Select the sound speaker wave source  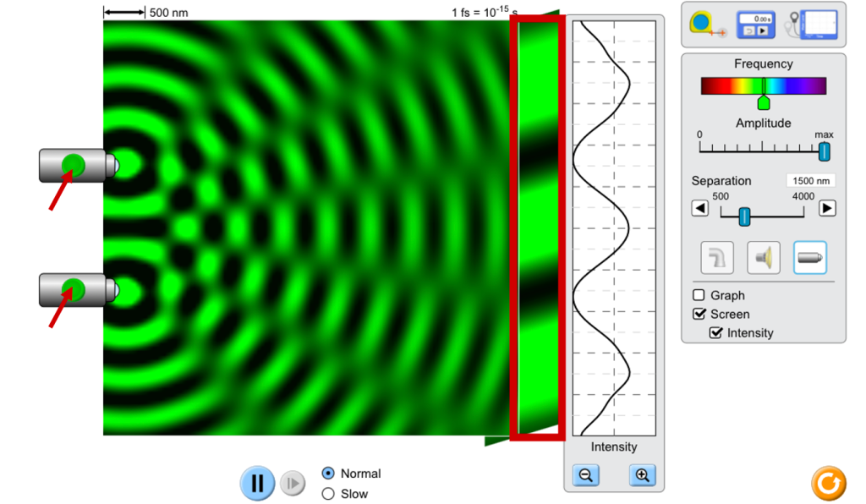point(764,257)
